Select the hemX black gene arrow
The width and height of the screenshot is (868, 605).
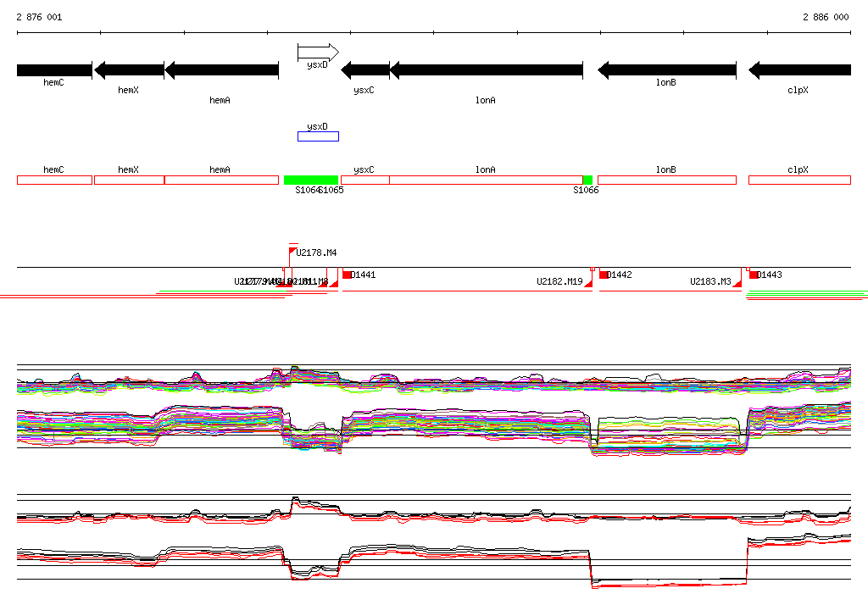point(129,70)
